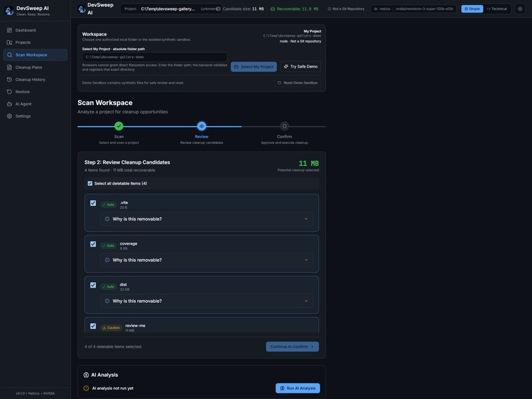Click the 'AI analysis not run yet' warning icon

(x=86, y=388)
